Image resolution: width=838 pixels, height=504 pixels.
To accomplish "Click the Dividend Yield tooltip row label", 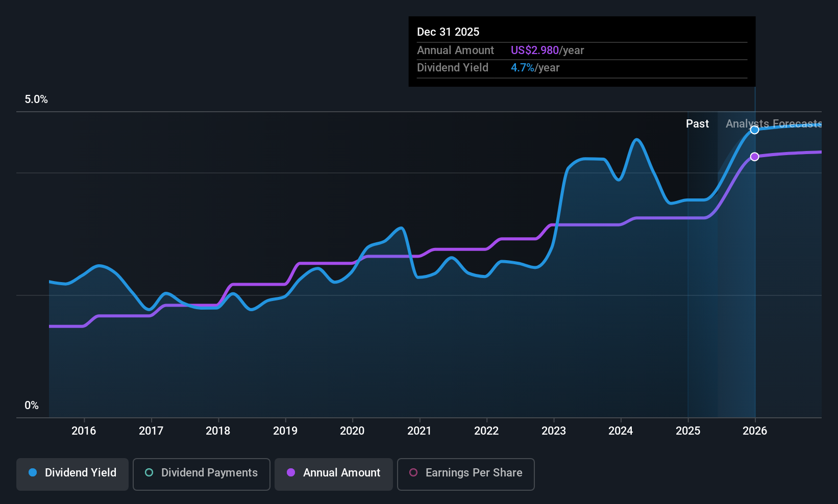I will click(x=453, y=68).
